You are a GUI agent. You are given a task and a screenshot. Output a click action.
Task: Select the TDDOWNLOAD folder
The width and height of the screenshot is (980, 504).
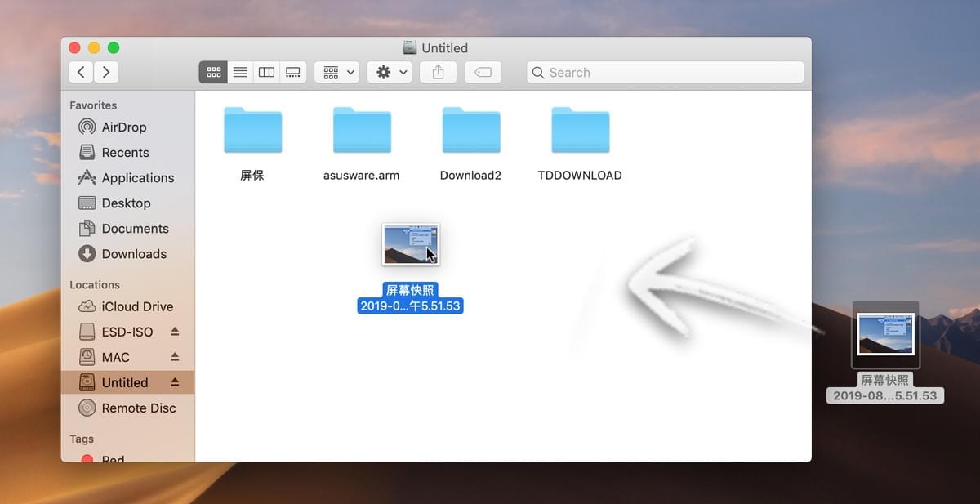coord(581,131)
